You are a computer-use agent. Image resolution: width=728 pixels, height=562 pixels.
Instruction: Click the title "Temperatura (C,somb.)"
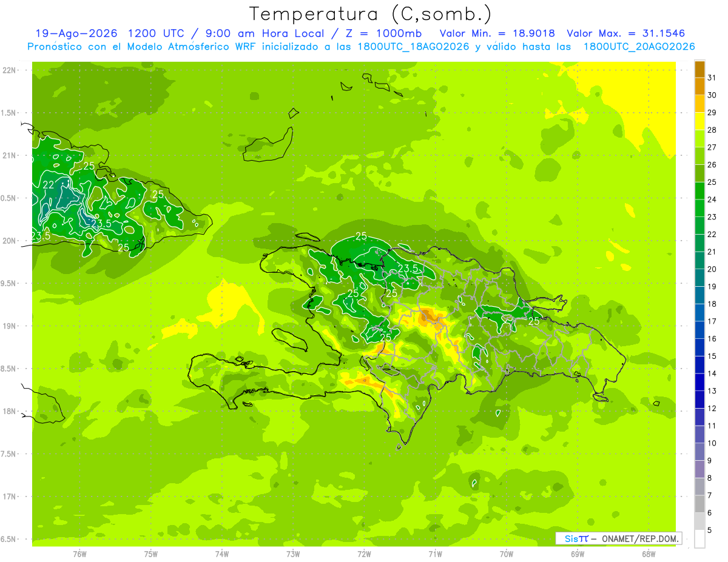coord(371,14)
